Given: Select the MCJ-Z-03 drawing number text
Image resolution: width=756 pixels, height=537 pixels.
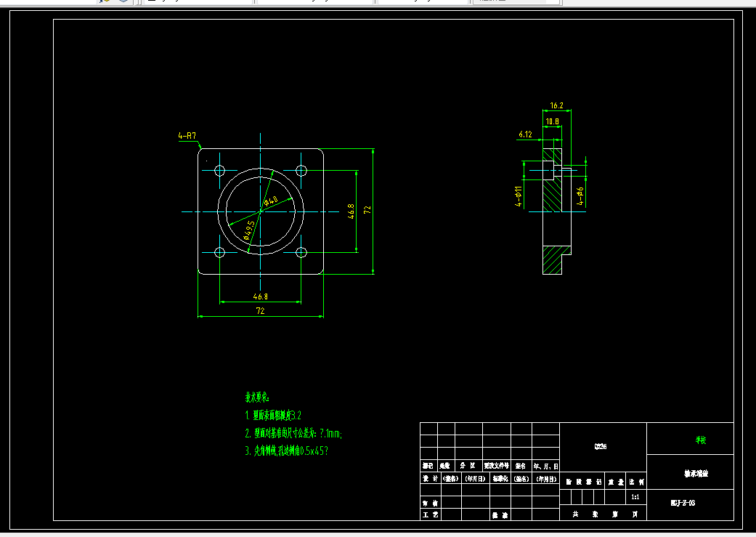Looking at the screenshot, I should coord(683,504).
